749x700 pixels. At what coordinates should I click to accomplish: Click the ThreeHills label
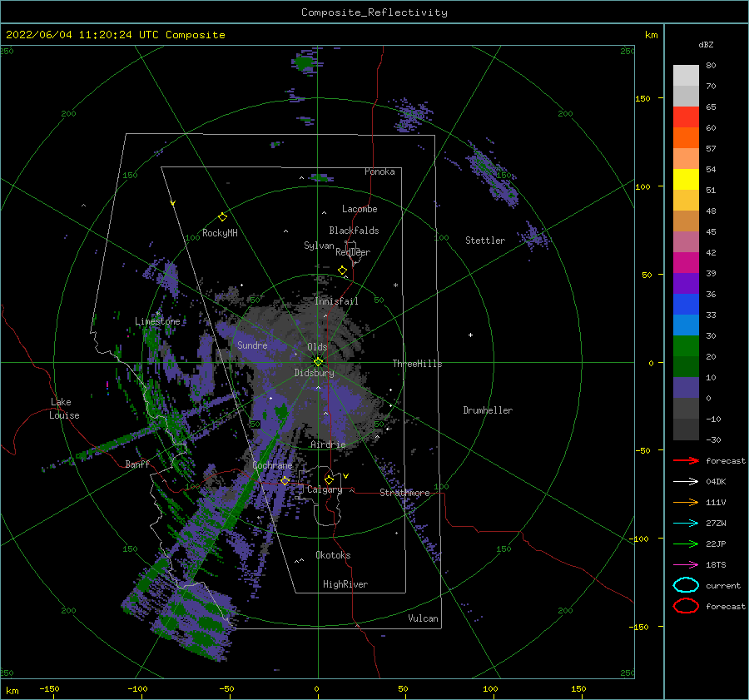pyautogui.click(x=418, y=364)
